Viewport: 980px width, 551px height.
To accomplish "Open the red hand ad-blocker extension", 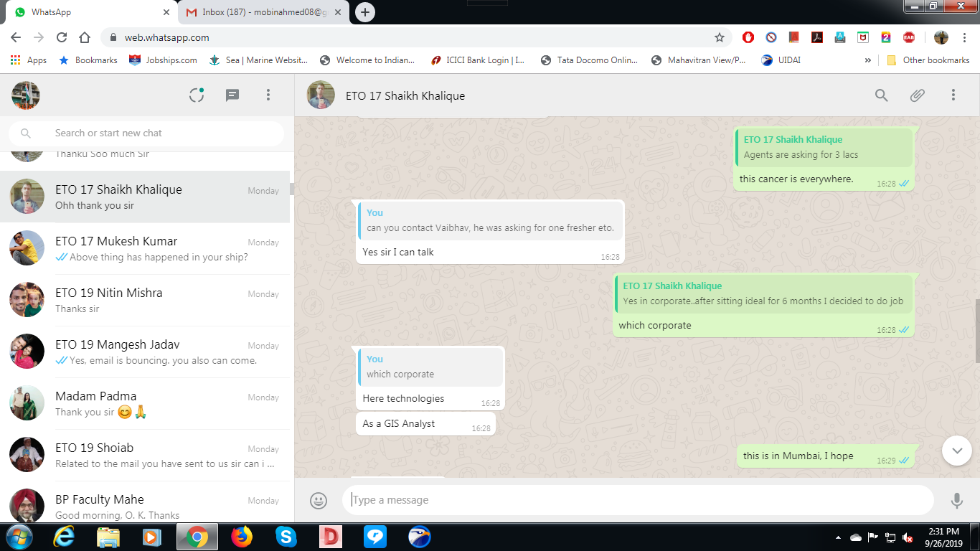I will click(x=748, y=37).
